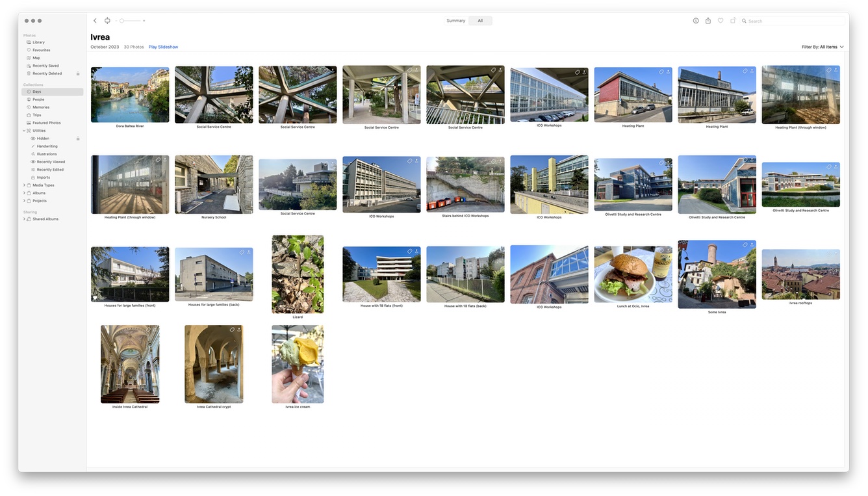Image resolution: width=868 pixels, height=496 pixels.
Task: Open the Memories collection
Action: (x=41, y=107)
